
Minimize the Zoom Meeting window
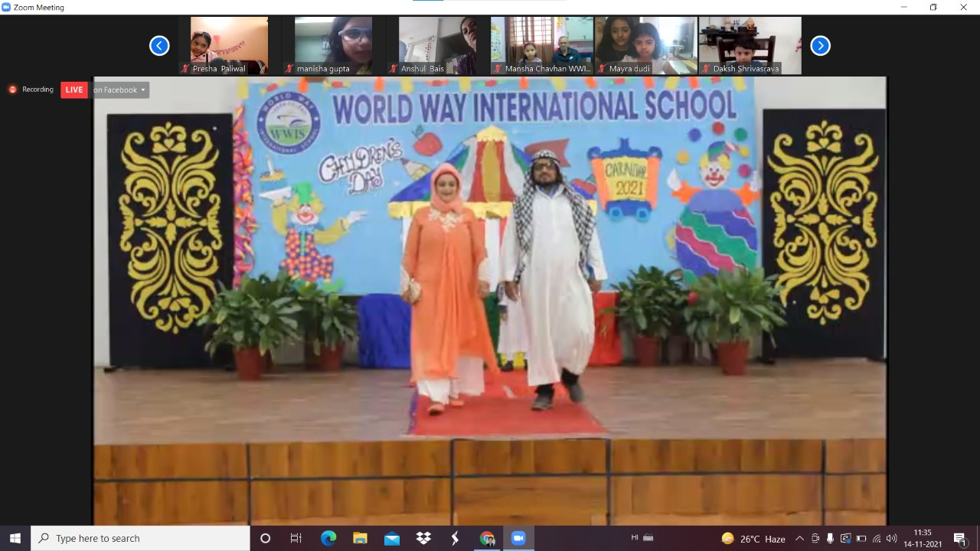[903, 7]
